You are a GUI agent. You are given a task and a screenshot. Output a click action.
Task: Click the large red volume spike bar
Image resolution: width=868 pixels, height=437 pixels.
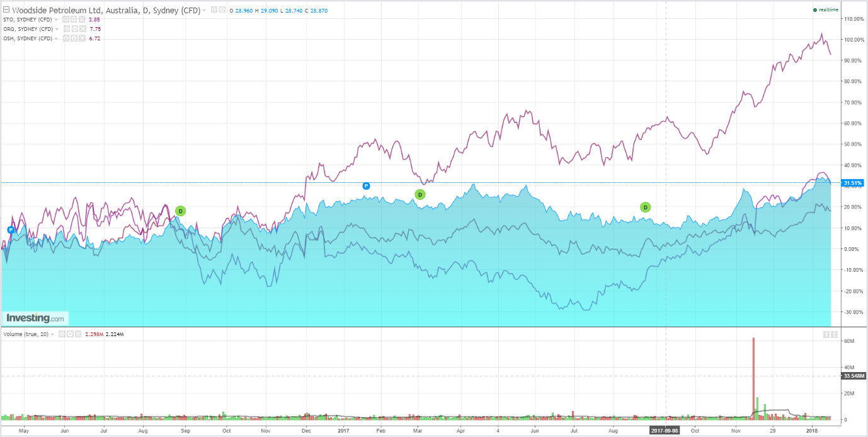[x=753, y=378]
